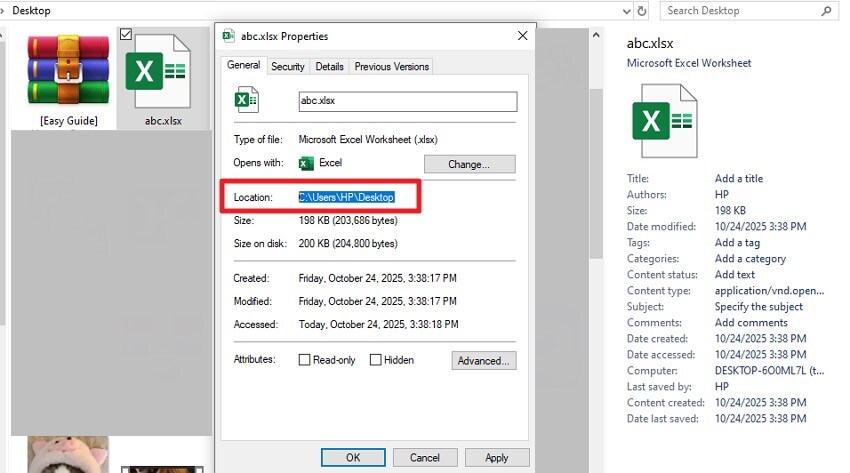
Task: Click the Microsoft Excel Worksheet (.xlsx) type text
Action: [x=368, y=139]
